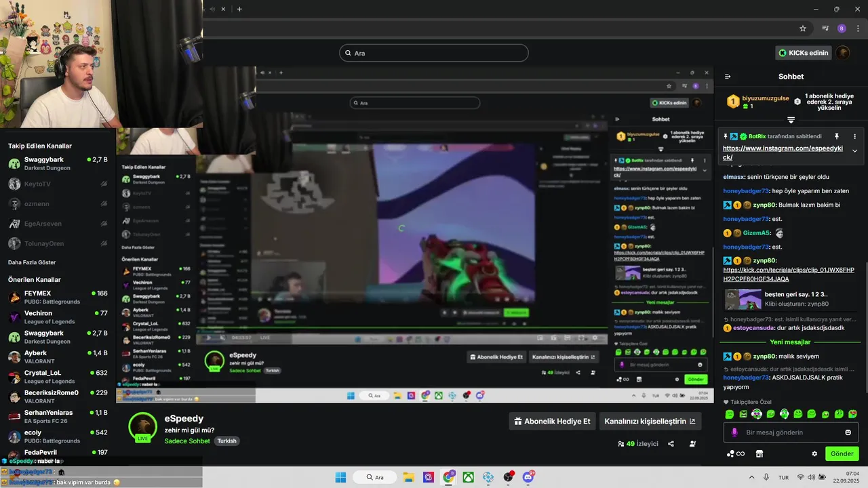
Task: Open the KeytoTV followed channel
Action: [x=58, y=184]
